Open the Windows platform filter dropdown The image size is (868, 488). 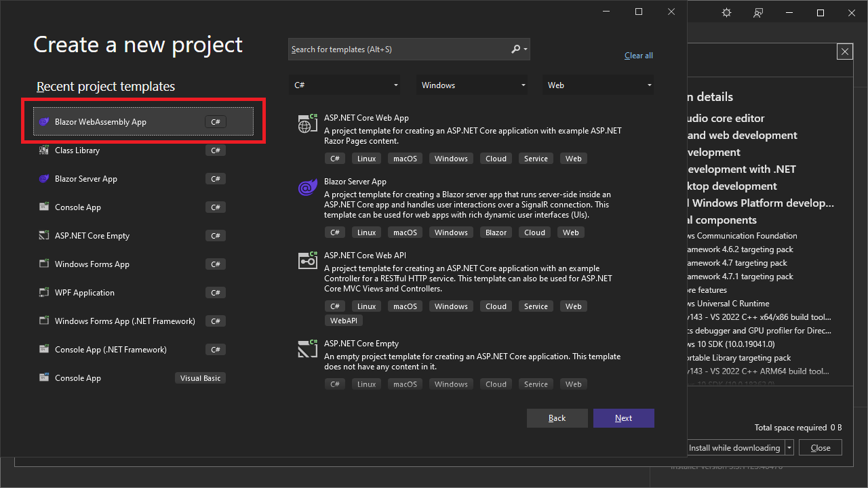coord(472,85)
